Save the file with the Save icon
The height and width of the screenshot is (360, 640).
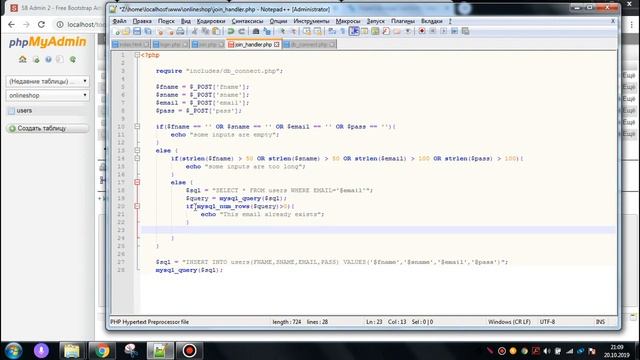pyautogui.click(x=137, y=31)
